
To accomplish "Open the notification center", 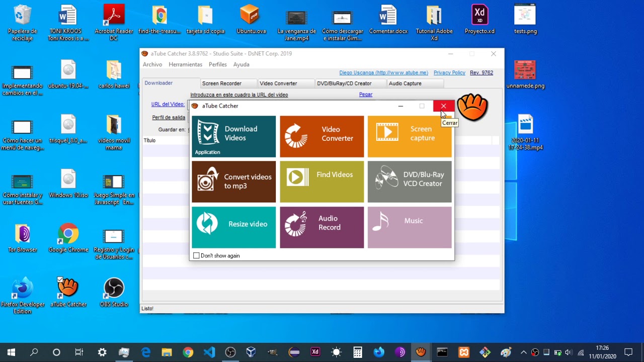I will (x=628, y=352).
